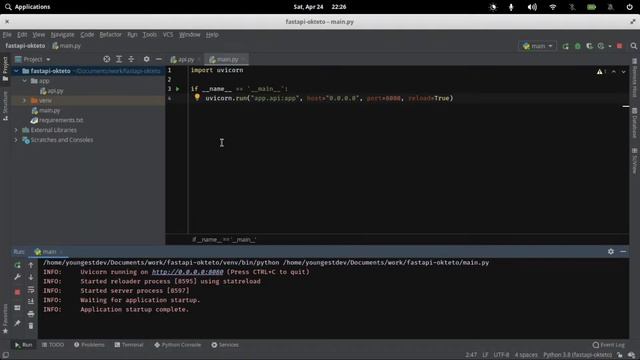Stop the running process via red toolbar square

click(x=620, y=46)
